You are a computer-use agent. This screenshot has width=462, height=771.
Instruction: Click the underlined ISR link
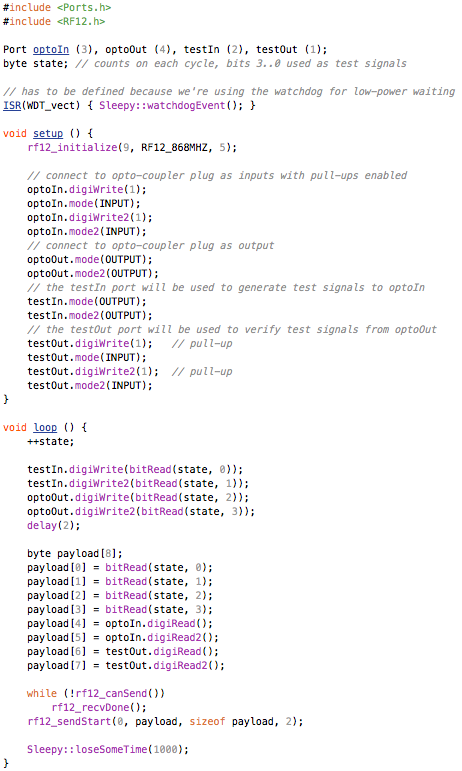point(12,106)
